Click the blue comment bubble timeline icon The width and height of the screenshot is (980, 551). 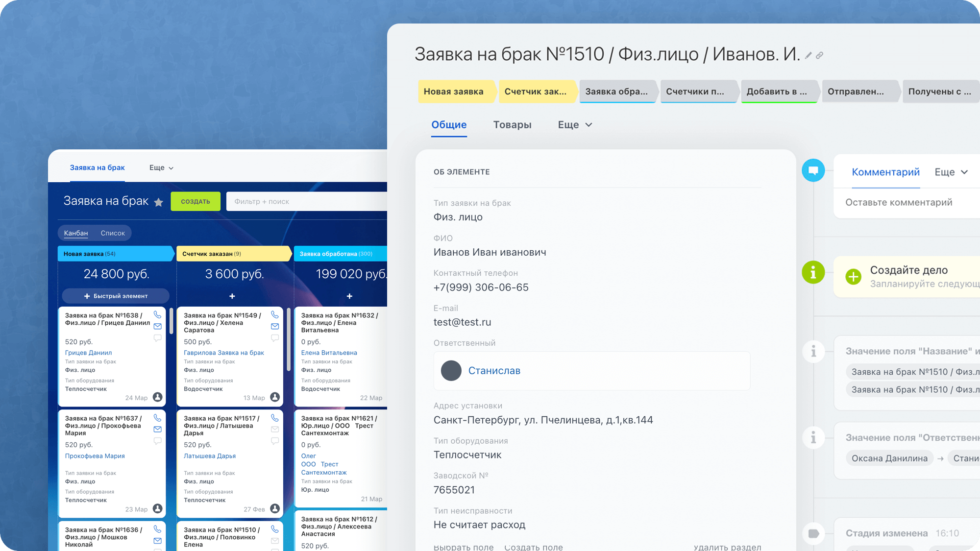tap(813, 170)
